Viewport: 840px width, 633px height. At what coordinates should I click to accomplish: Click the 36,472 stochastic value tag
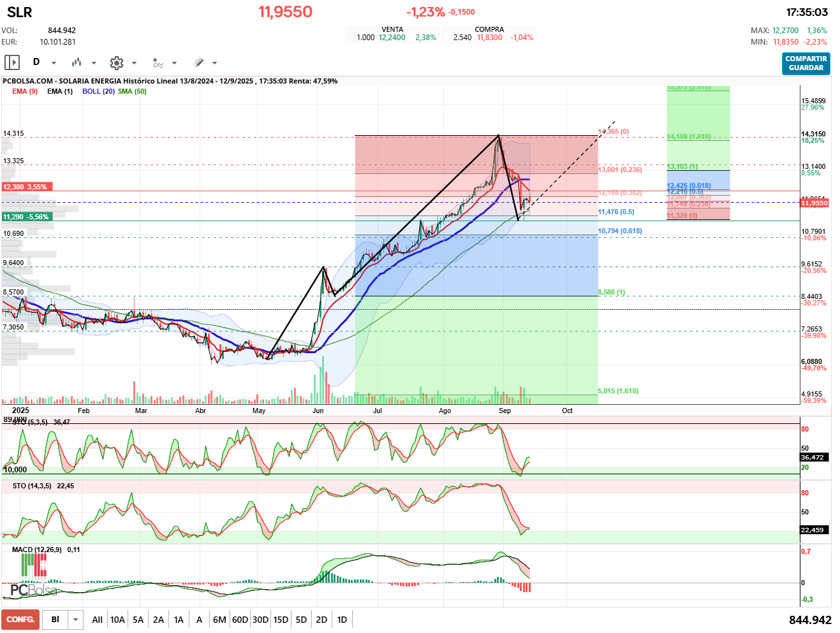(813, 457)
